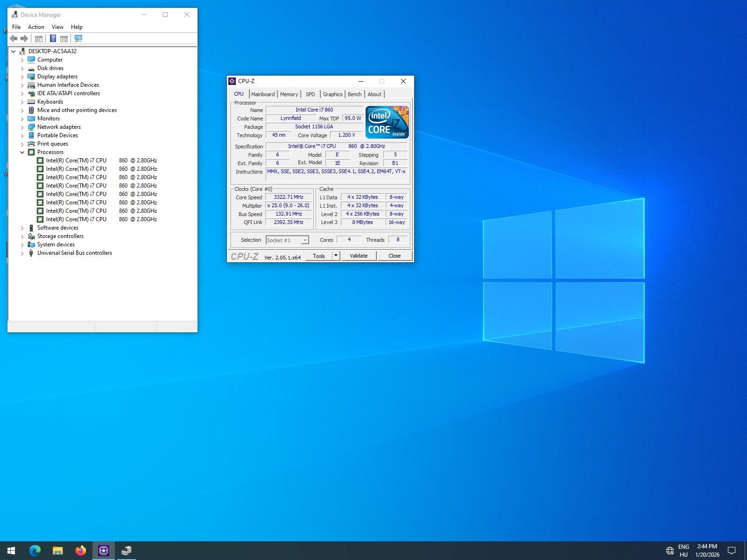Image resolution: width=747 pixels, height=560 pixels.
Task: Click the Scan for hardware changes toolbar icon
Action: coord(78,38)
